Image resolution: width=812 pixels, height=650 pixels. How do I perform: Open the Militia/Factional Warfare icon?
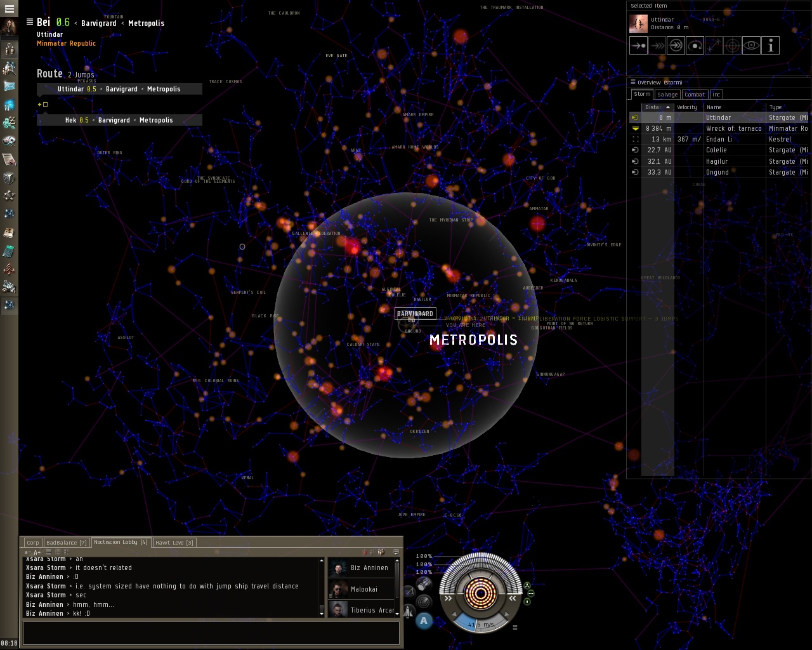(9, 269)
